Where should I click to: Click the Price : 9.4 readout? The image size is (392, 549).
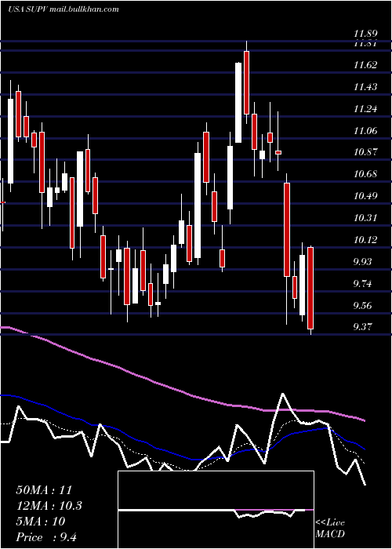pyautogui.click(x=46, y=537)
